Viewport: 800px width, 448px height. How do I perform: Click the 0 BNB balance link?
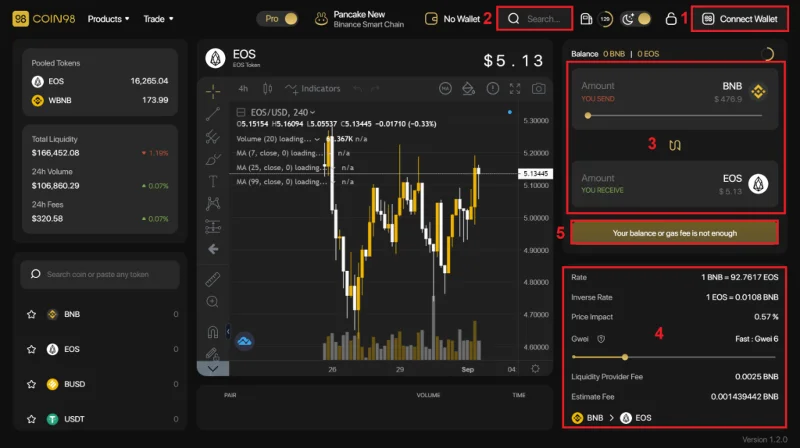pos(614,54)
